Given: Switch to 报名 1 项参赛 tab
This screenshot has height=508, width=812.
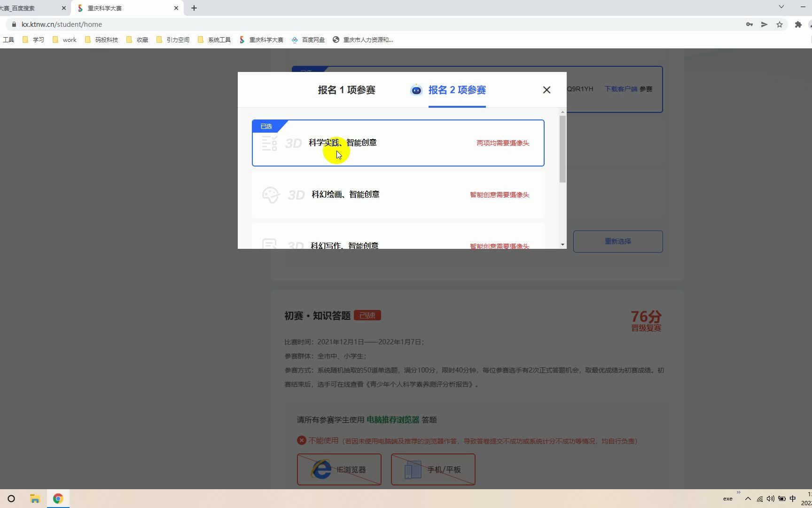Looking at the screenshot, I should (x=346, y=90).
